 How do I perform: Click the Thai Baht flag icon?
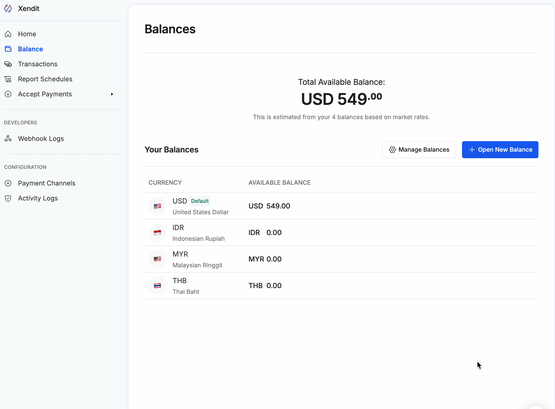point(158,286)
